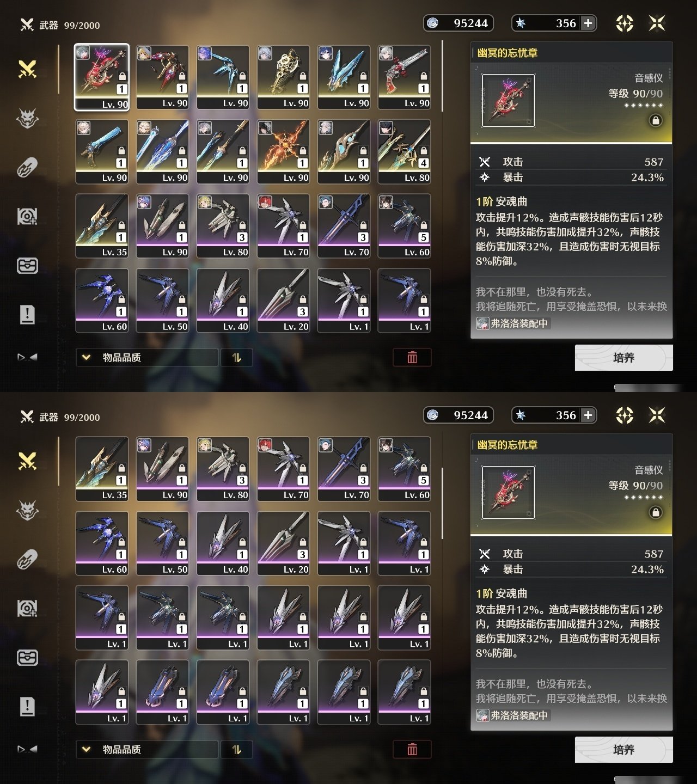This screenshot has height=784, width=697.
Task: Expand the bowtie collapse arrows in upper sidebar
Action: pos(27,357)
